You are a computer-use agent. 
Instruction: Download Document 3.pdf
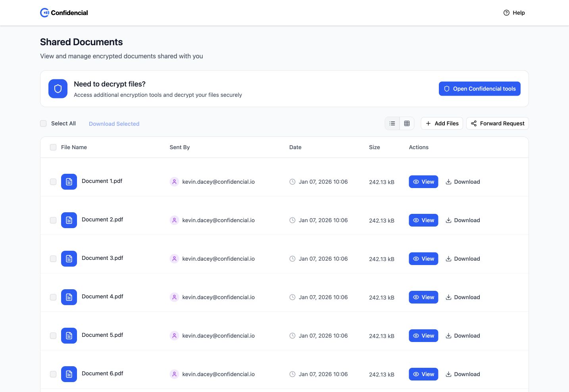click(463, 259)
